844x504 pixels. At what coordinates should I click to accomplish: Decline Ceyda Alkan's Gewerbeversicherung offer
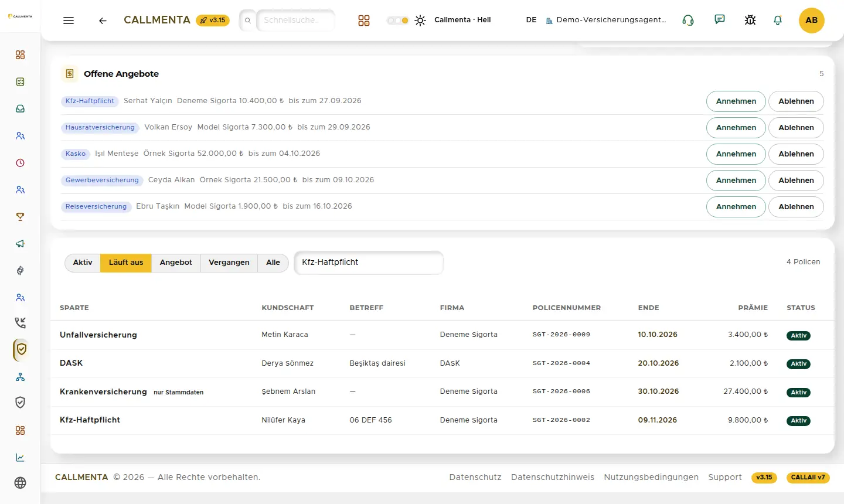(x=796, y=181)
